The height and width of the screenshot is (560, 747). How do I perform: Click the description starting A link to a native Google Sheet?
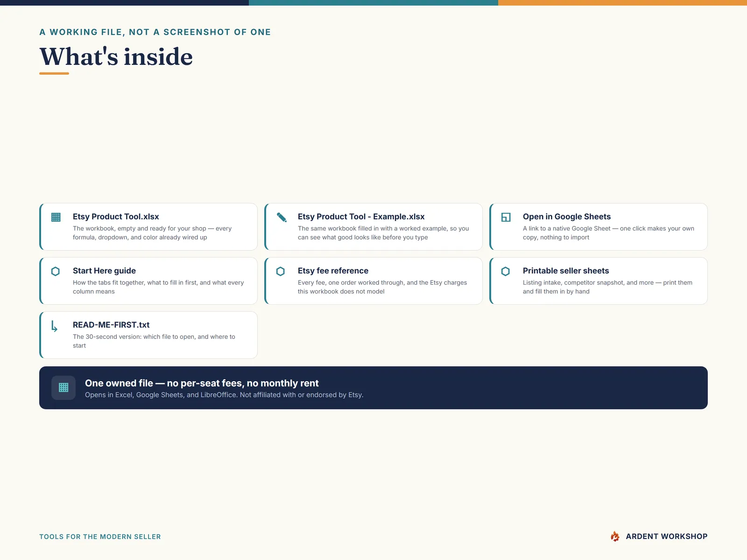(x=608, y=233)
